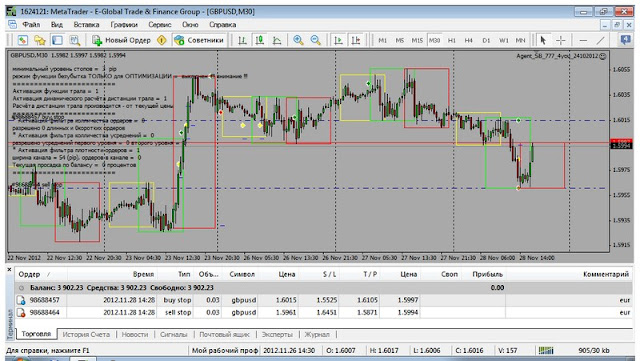
Task: Switch chart to candlestick display icon
Action: [x=260, y=40]
